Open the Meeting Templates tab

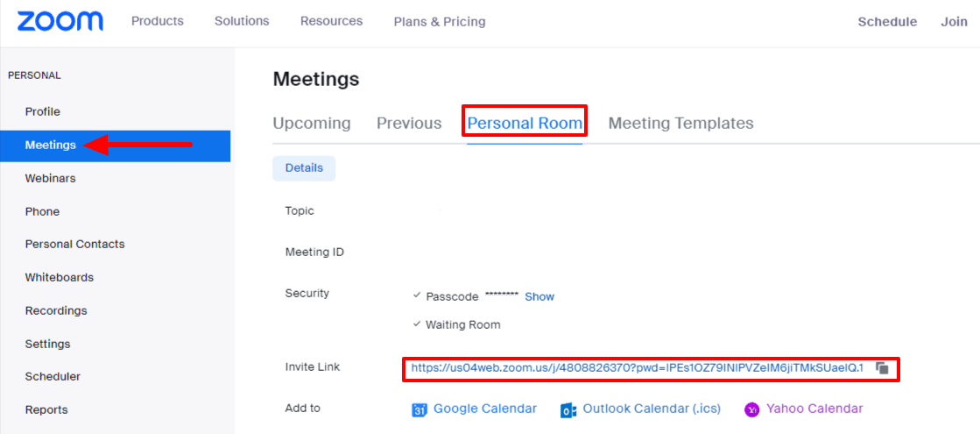pos(680,124)
